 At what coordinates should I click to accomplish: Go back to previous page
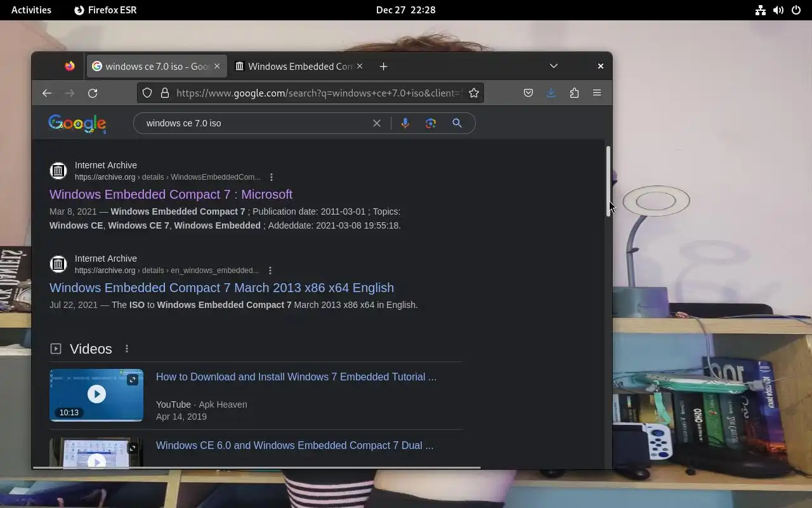(47, 93)
